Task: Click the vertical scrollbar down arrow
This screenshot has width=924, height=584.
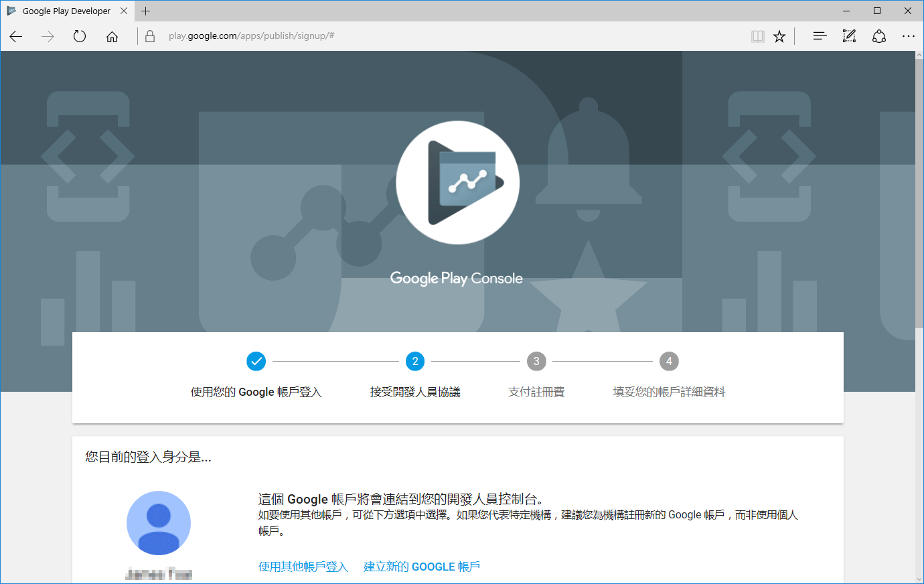Action: pyautogui.click(x=919, y=579)
